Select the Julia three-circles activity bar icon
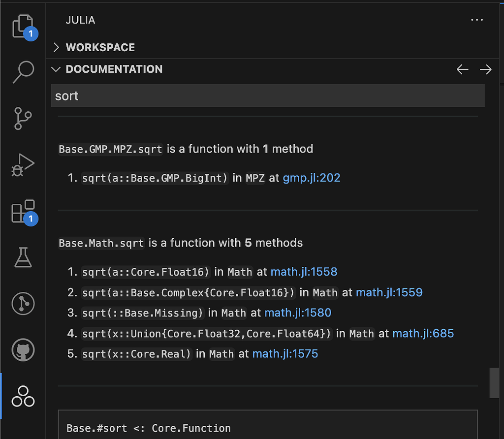Image resolution: width=504 pixels, height=439 pixels. 22,396
